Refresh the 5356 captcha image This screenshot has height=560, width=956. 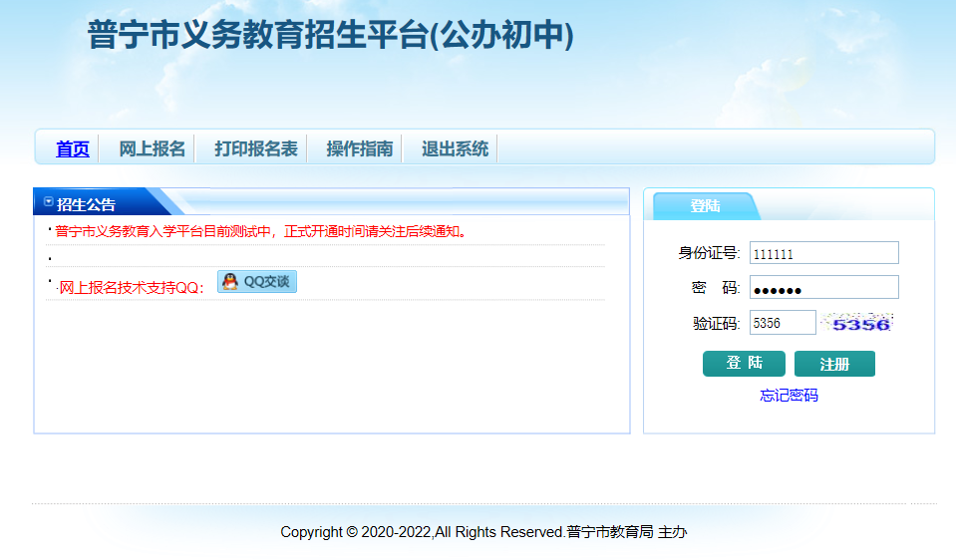tap(856, 323)
